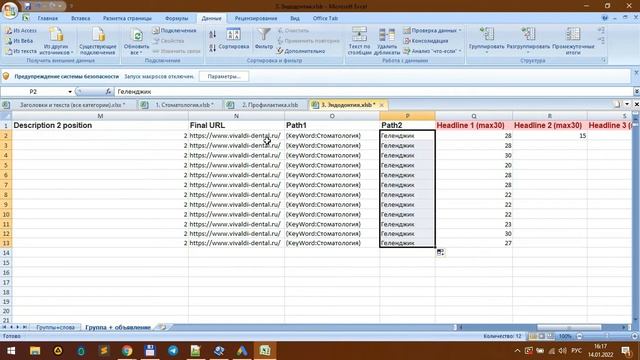Image resolution: width=640 pixels, height=360 pixels.
Task: Switch to sheet Группы+слова
Action: [x=56, y=327]
